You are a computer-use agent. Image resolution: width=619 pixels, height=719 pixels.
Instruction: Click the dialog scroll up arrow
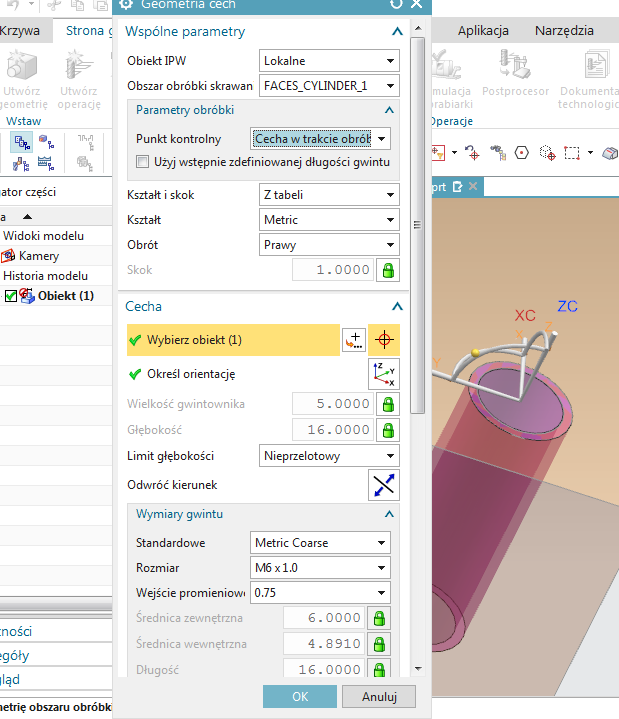(x=418, y=28)
